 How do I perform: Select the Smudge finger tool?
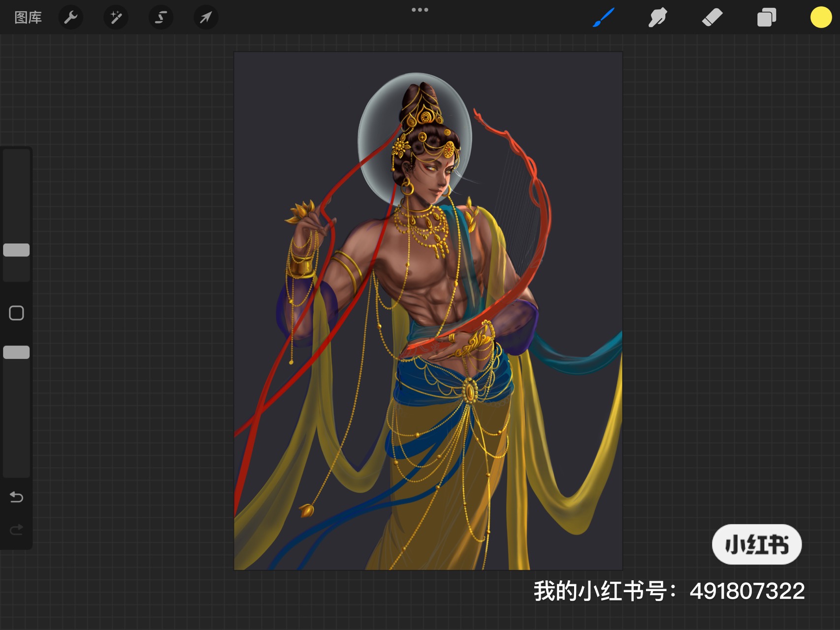[658, 18]
